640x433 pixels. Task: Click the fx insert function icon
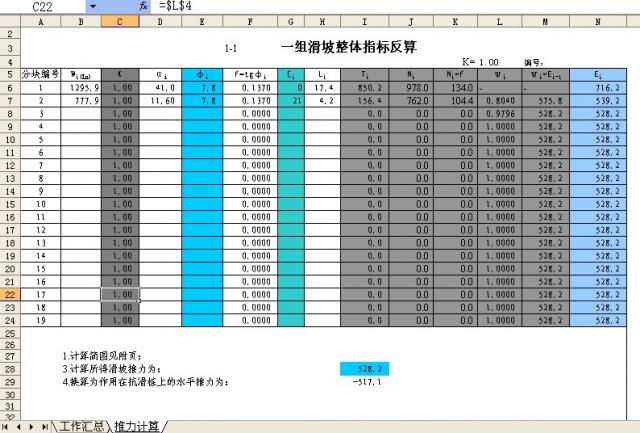(x=143, y=6)
